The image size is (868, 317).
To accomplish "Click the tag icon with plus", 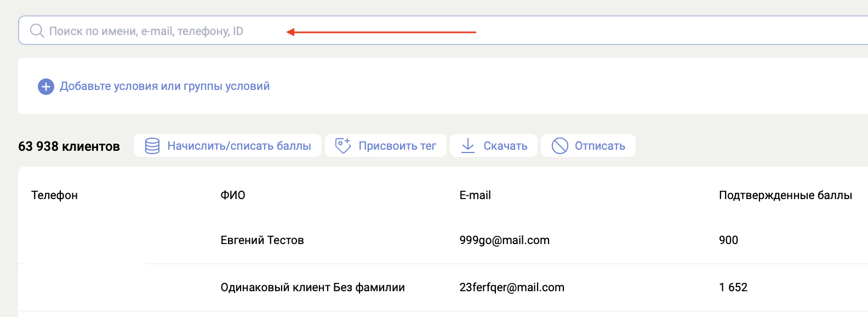I will click(343, 146).
